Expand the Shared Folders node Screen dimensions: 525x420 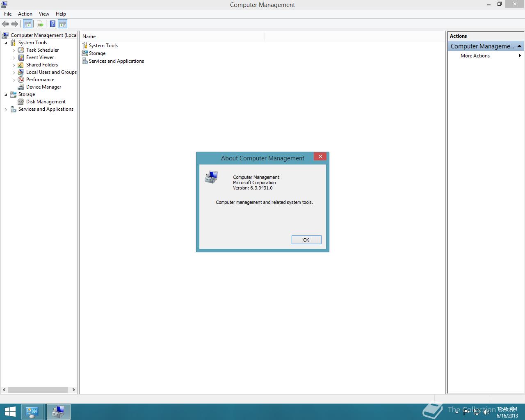tap(14, 65)
